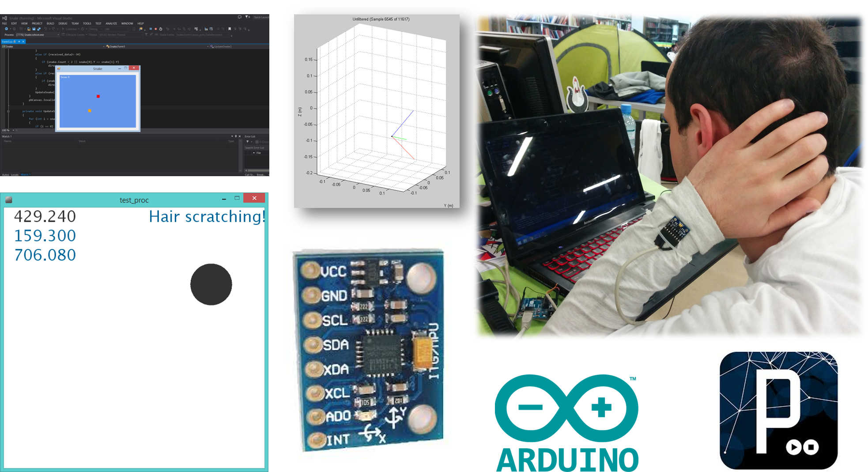Click the notifications flag icon
This screenshot has height=472, width=868.
pos(247,17)
